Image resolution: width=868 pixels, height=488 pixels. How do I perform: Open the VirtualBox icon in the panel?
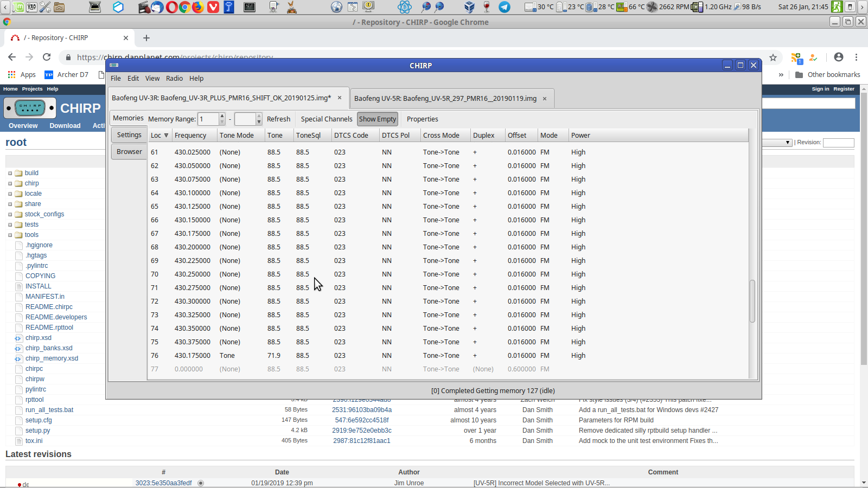pos(470,7)
